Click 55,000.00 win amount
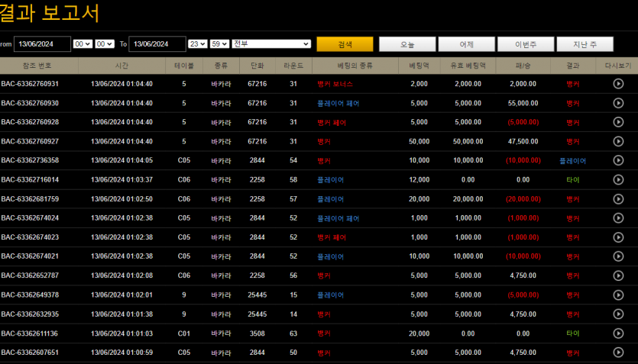The height and width of the screenshot is (364, 638). pyautogui.click(x=523, y=103)
